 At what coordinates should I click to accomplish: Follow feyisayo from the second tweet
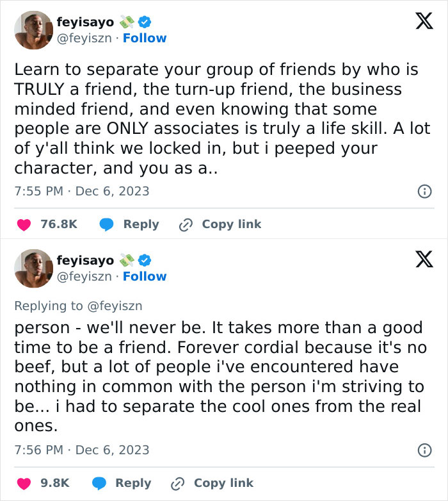click(145, 277)
